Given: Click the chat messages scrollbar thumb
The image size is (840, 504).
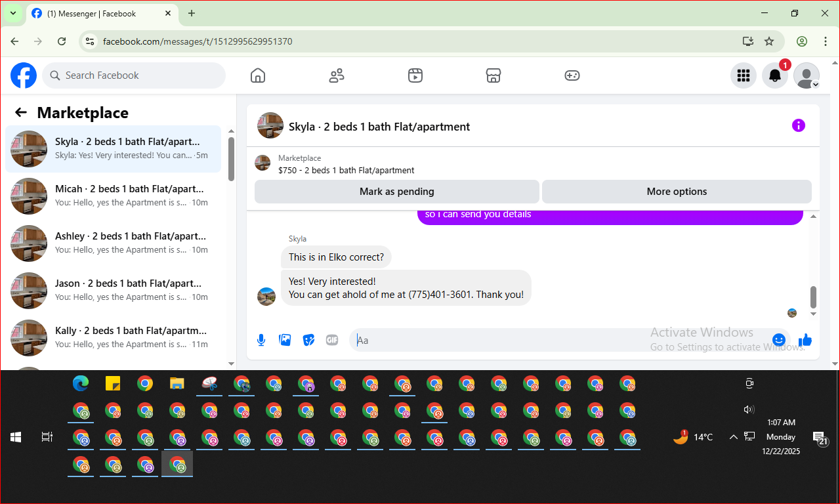Looking at the screenshot, I should pos(814,297).
